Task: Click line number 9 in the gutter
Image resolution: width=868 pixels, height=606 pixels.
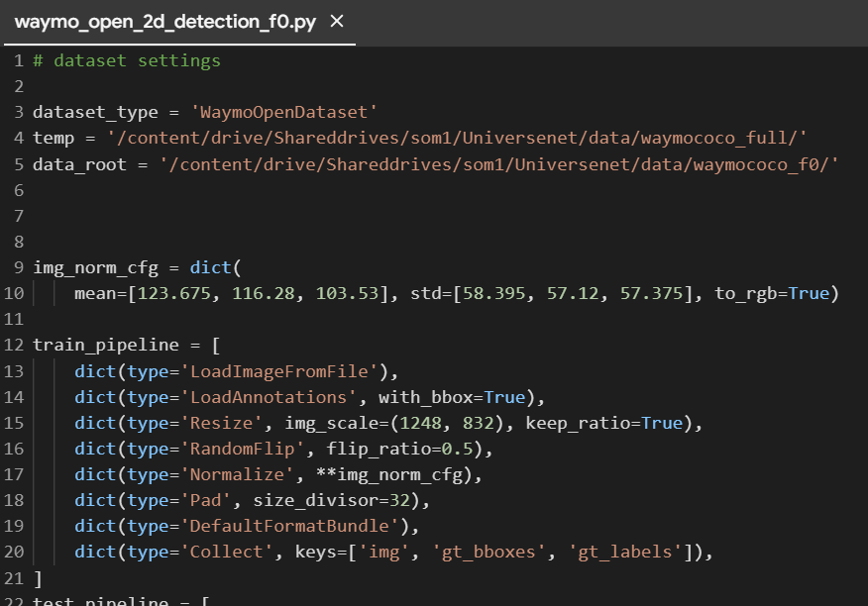Action: coord(18,266)
